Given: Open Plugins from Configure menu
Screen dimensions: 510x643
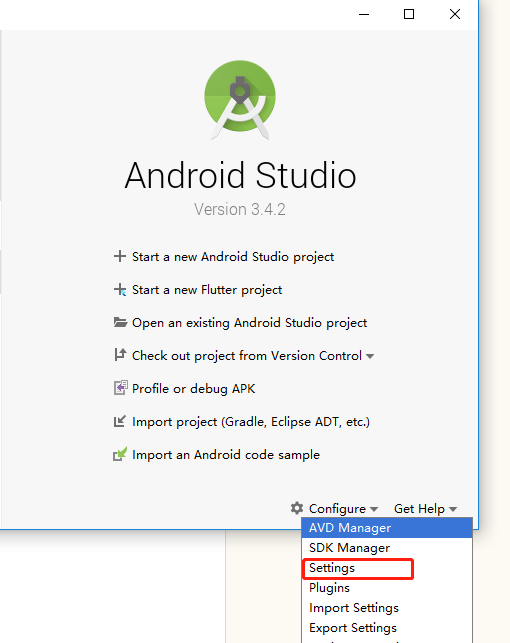Looking at the screenshot, I should [x=387, y=588].
